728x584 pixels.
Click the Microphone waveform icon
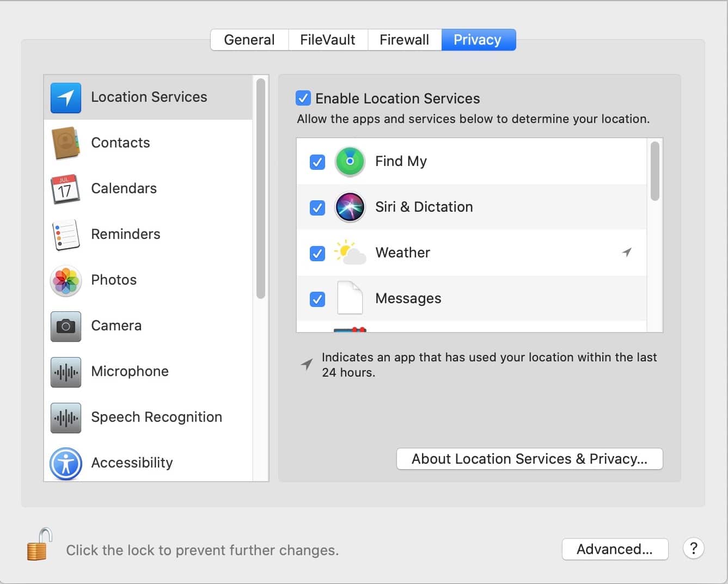[66, 372]
